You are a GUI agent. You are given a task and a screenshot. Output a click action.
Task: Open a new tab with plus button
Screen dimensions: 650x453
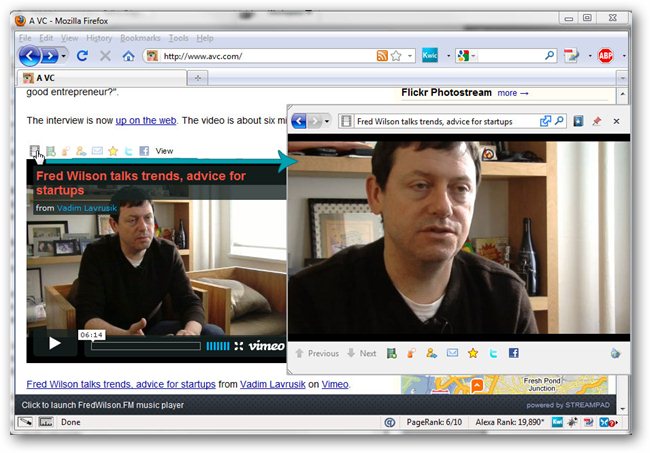click(x=198, y=78)
